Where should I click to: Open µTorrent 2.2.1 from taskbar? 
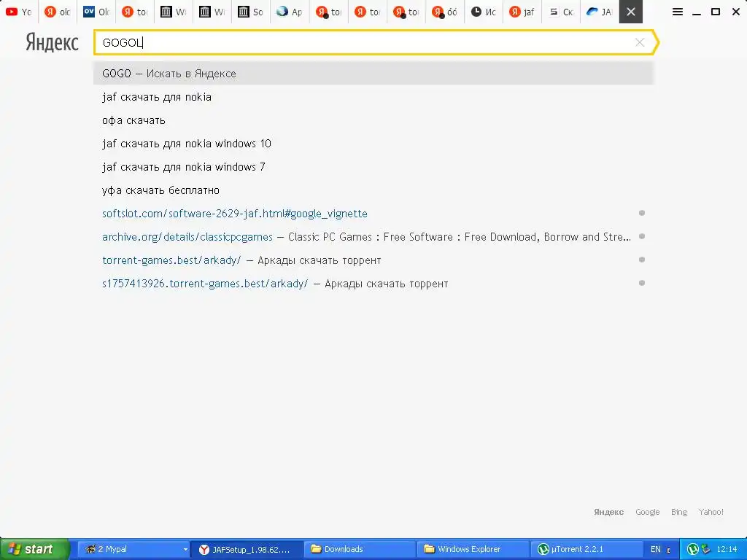586,549
